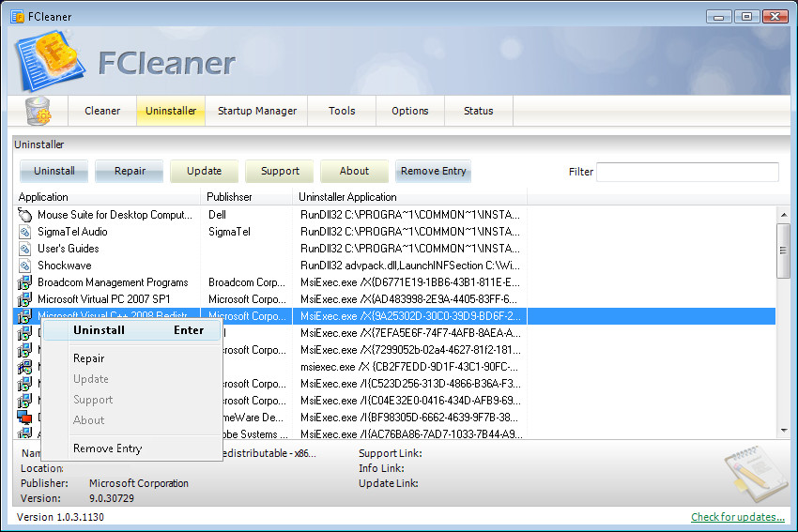Click the notepad pencil icon in details panel
Screen dimensions: 798x532
pyautogui.click(x=755, y=473)
